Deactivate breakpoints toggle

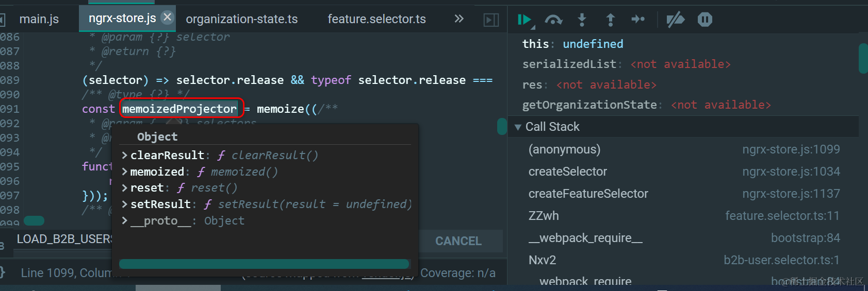point(675,20)
